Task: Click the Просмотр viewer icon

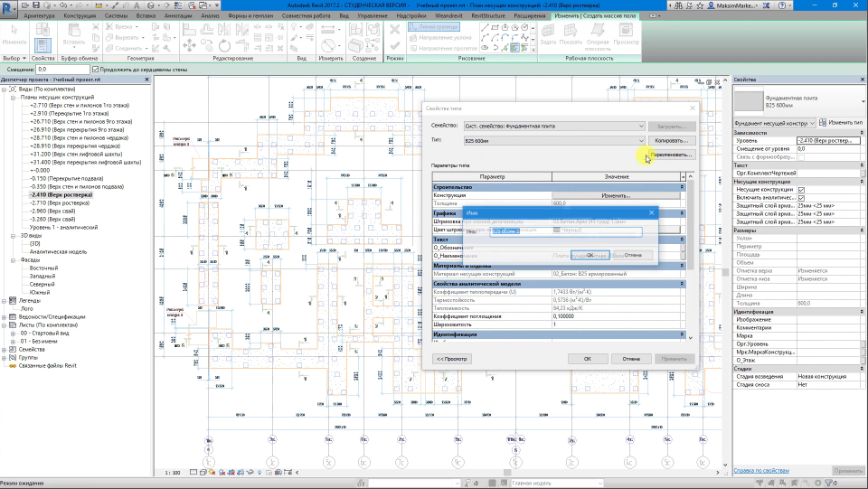Action: pyautogui.click(x=626, y=34)
